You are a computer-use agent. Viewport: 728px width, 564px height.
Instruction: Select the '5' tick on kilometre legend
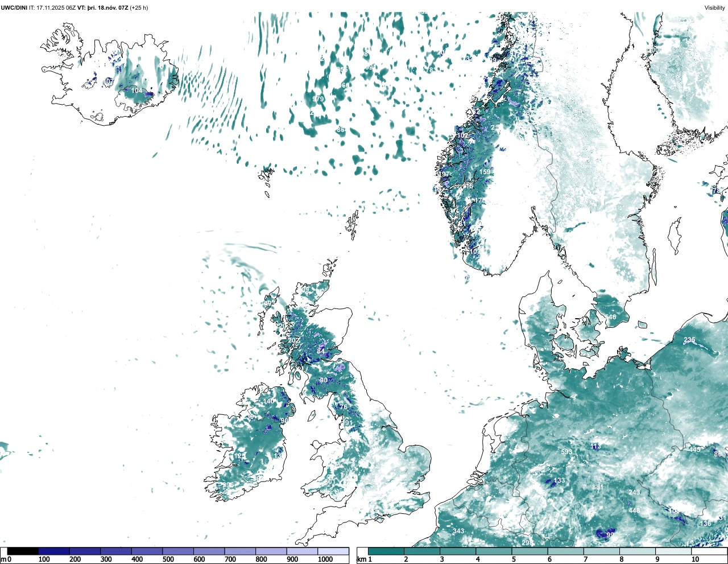(514, 559)
